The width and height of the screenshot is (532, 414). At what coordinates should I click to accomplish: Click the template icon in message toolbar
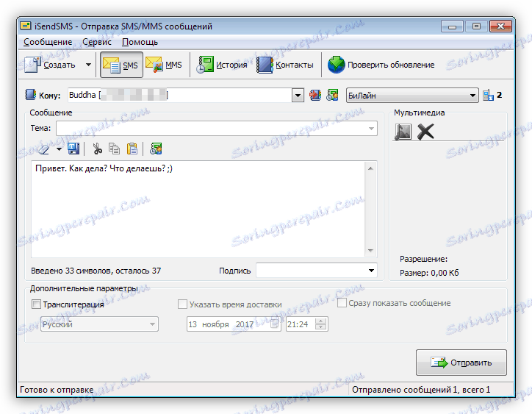pos(156,149)
